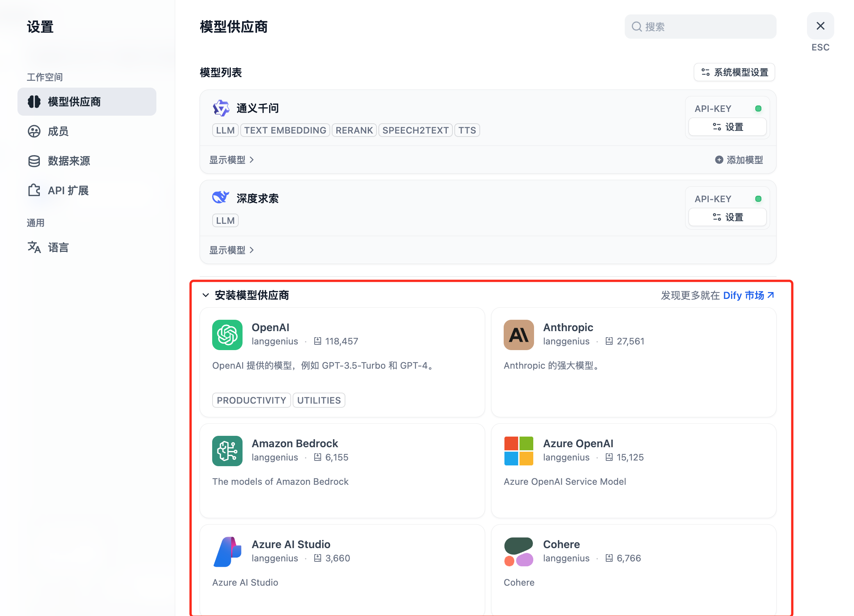Click the Azure OpenAI logo icon
The height and width of the screenshot is (616, 854).
tap(518, 451)
